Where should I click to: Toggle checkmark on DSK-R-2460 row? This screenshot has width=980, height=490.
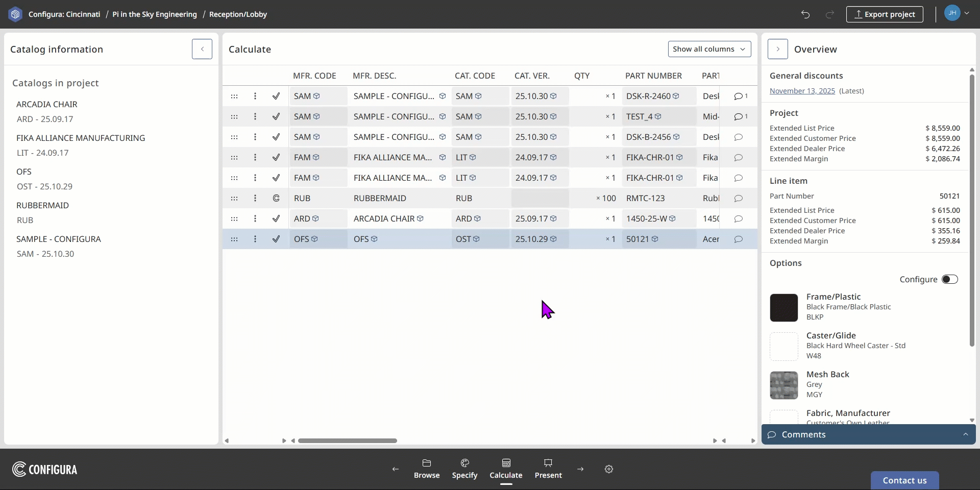(276, 96)
